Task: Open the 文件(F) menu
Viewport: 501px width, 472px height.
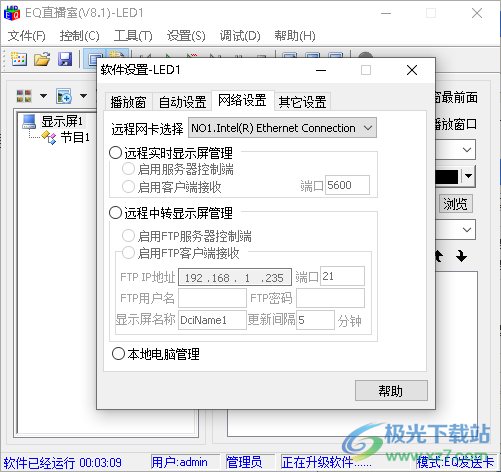Action: (x=27, y=35)
